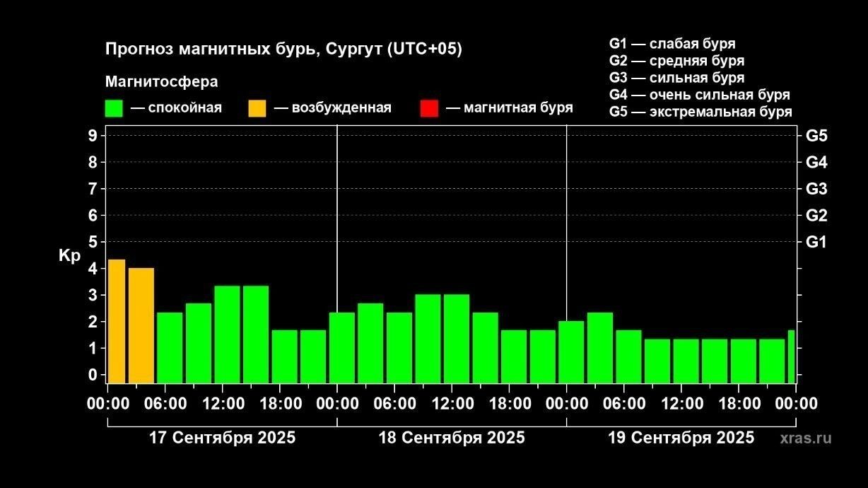Click the number 9 on the Kp axis
Screen dimensions: 868x488
(92, 136)
